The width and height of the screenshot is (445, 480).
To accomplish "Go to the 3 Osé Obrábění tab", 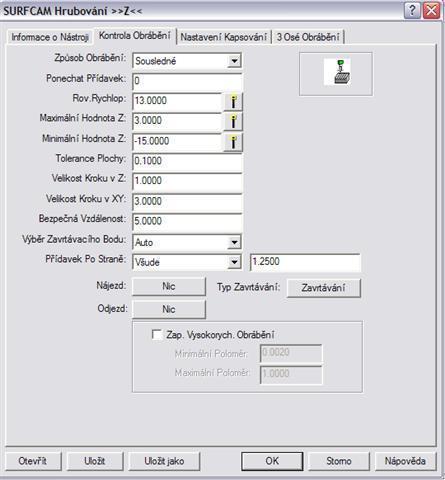I will click(x=308, y=37).
